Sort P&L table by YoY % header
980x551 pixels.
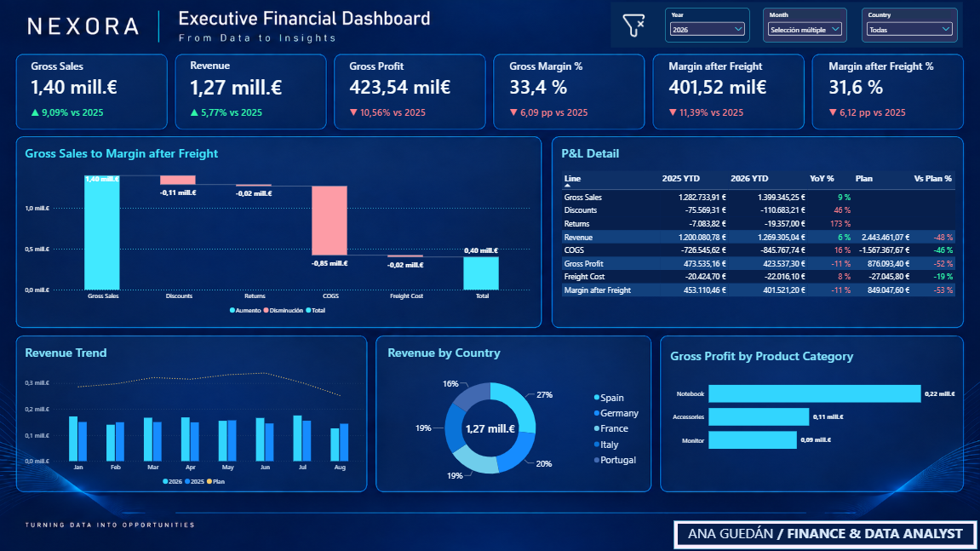(822, 178)
